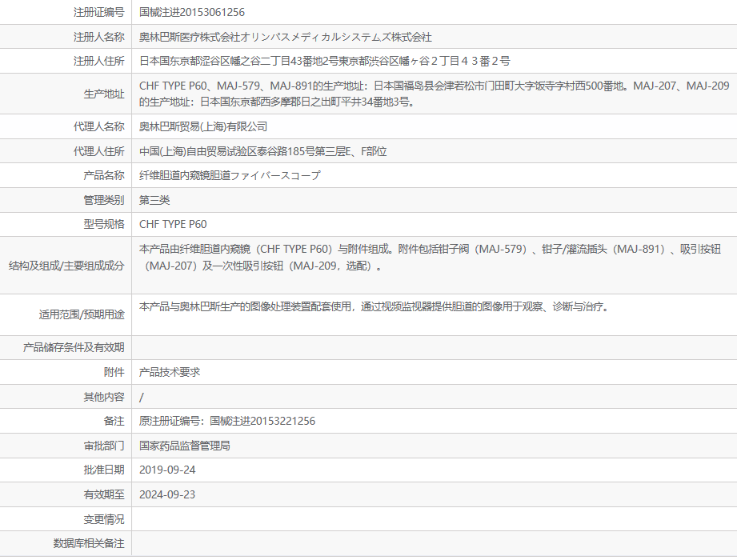
Task: Select structure description starting 本产品由纤维胆道内窥镜
Action: coord(430,257)
